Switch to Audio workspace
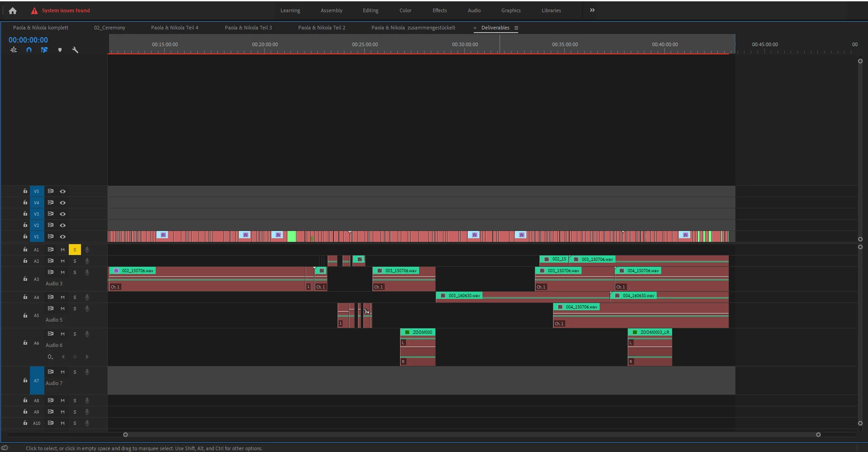Viewport: 868px width, 452px height. point(474,10)
